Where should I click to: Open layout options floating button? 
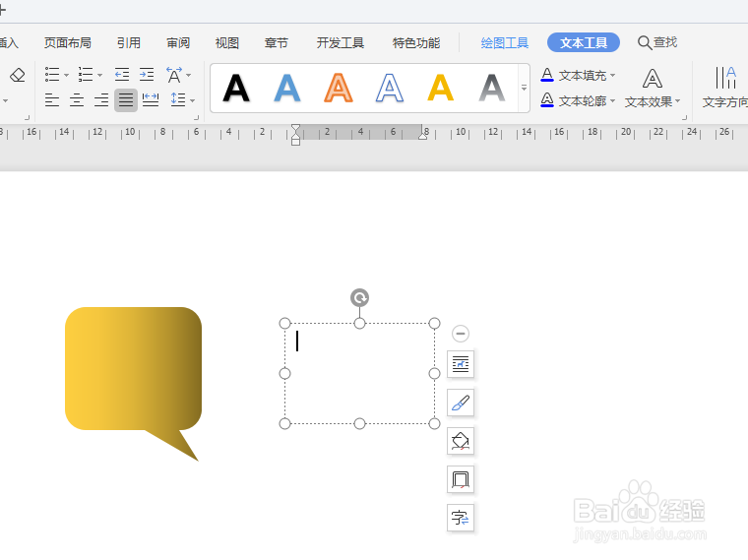click(x=461, y=364)
